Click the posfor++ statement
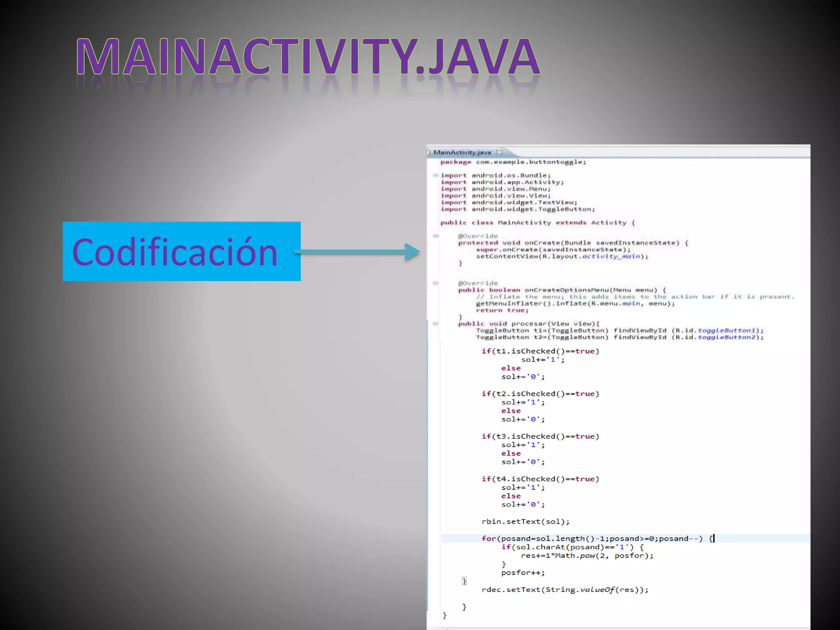 tap(523, 573)
